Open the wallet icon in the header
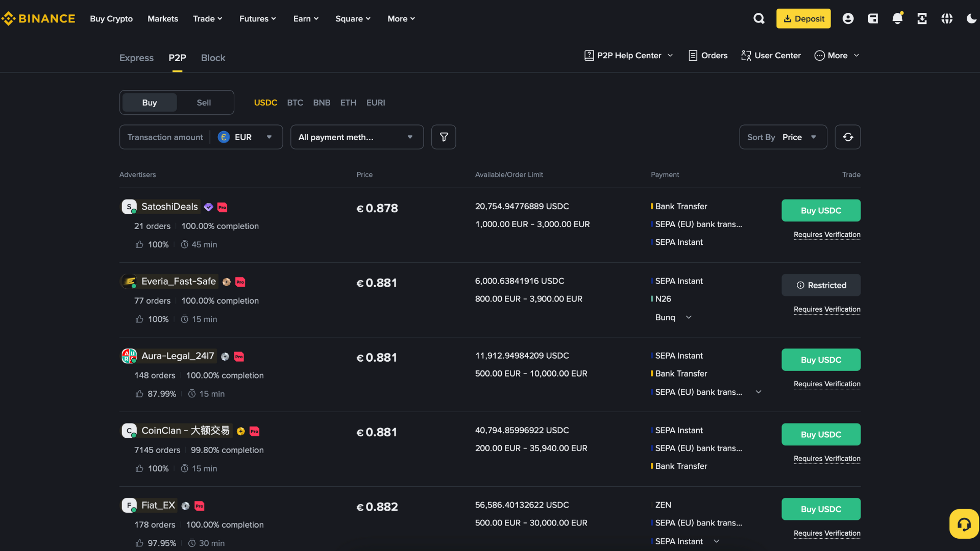 pyautogui.click(x=873, y=18)
